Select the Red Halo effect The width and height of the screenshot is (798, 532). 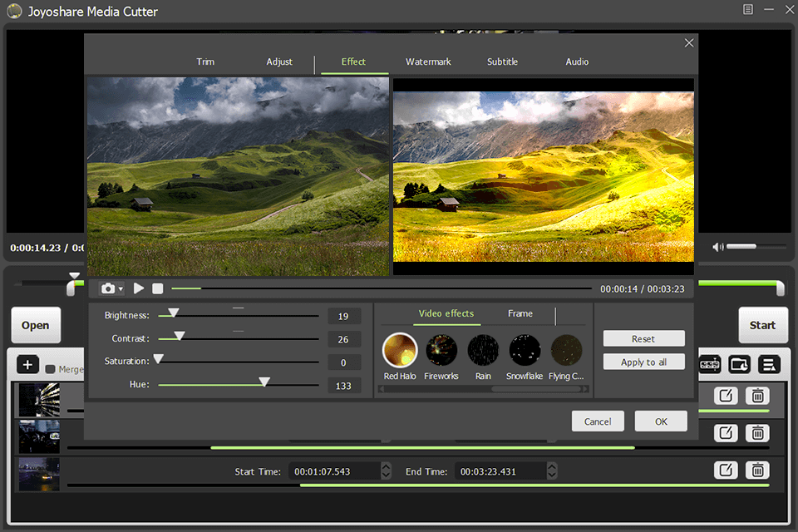tap(400, 350)
